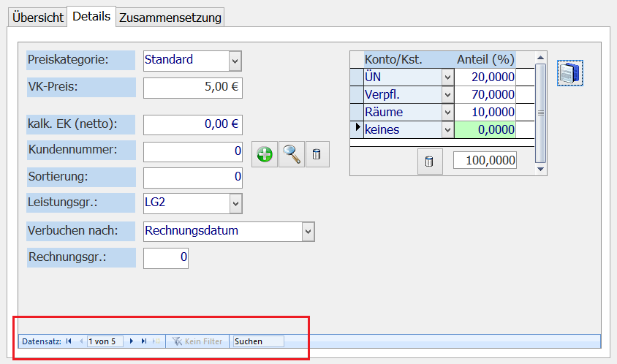Click the blue book icon at right
The image size is (617, 364).
[570, 73]
